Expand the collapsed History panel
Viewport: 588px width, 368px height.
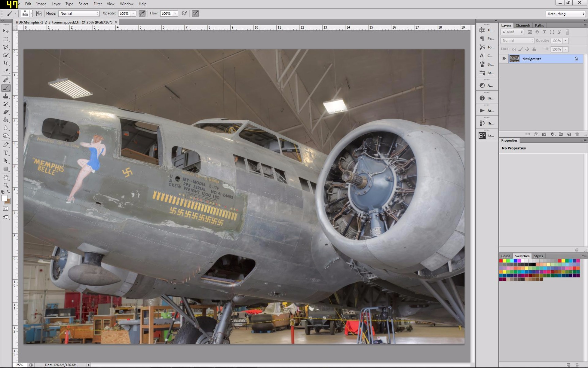[487, 123]
